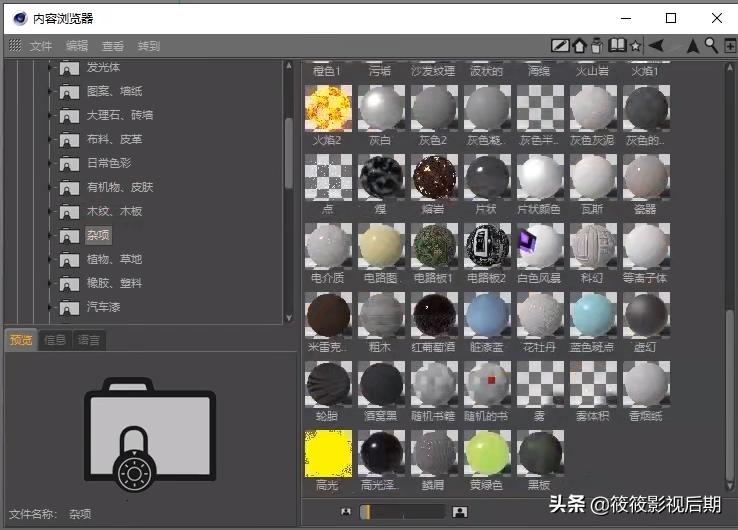Open the 查看 menu
The image size is (738, 530).
click(113, 46)
